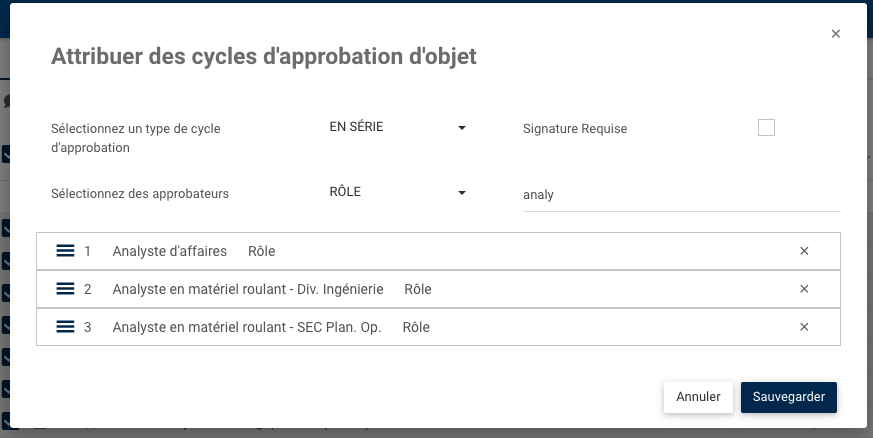
Task: Save with the Sauvegarder button
Action: (789, 397)
